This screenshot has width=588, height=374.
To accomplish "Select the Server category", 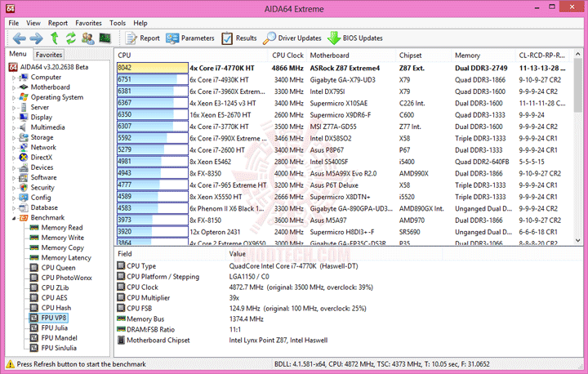I will pyautogui.click(x=40, y=107).
